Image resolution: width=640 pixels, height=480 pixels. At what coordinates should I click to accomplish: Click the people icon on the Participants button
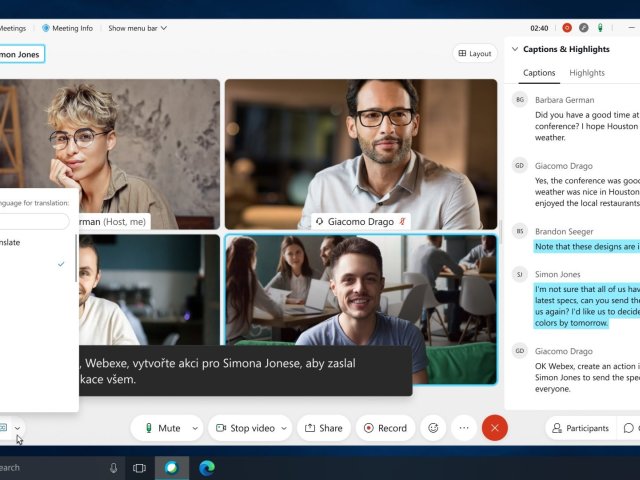(557, 428)
